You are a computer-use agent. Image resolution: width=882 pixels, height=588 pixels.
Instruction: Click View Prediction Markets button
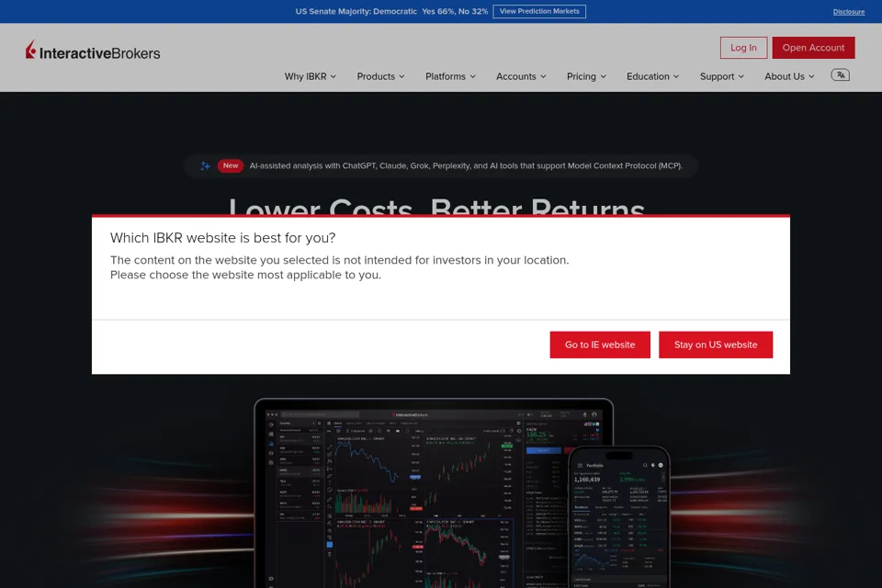pyautogui.click(x=539, y=11)
